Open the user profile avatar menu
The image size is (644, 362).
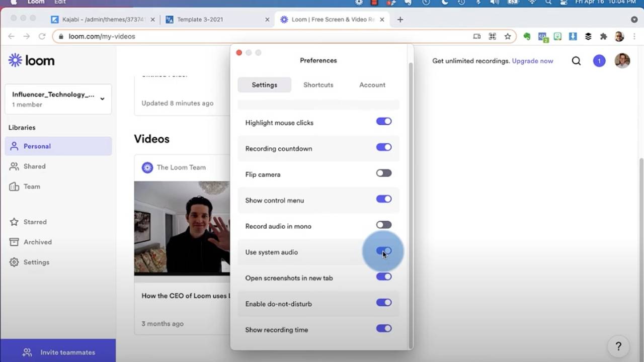tap(622, 61)
